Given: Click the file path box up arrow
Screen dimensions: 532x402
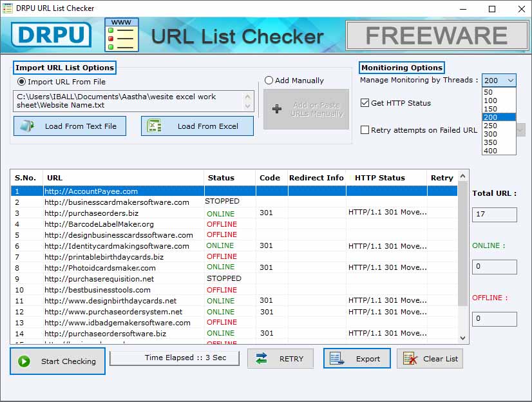Looking at the screenshot, I should 248,97.
